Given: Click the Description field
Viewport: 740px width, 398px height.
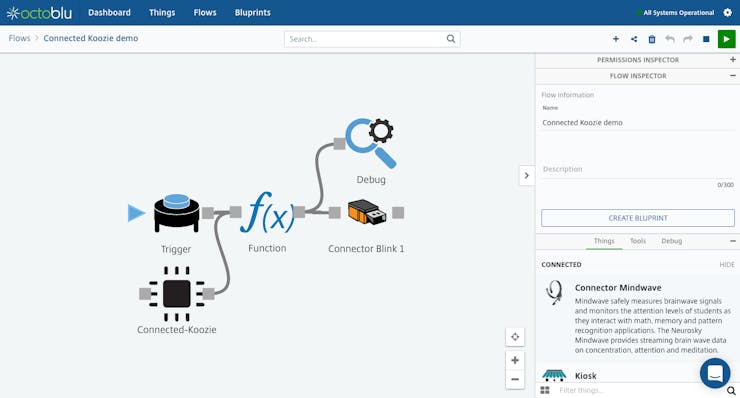Looking at the screenshot, I should [x=638, y=169].
